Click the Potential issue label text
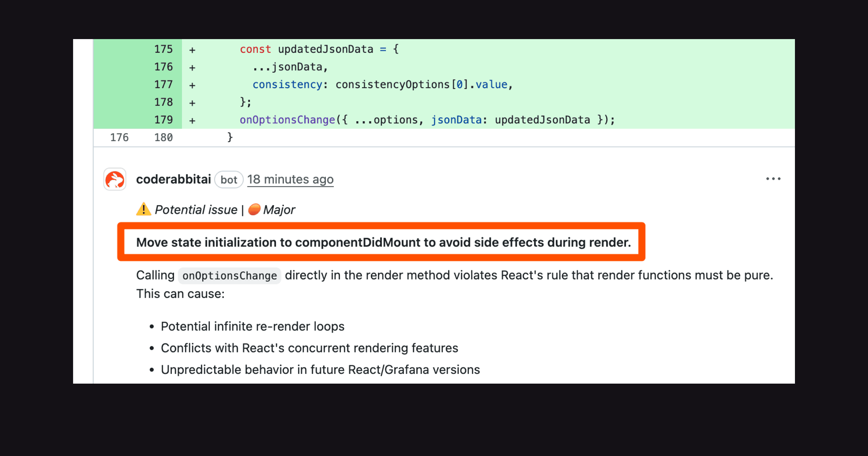Screen dimensions: 868x456 (195, 209)
